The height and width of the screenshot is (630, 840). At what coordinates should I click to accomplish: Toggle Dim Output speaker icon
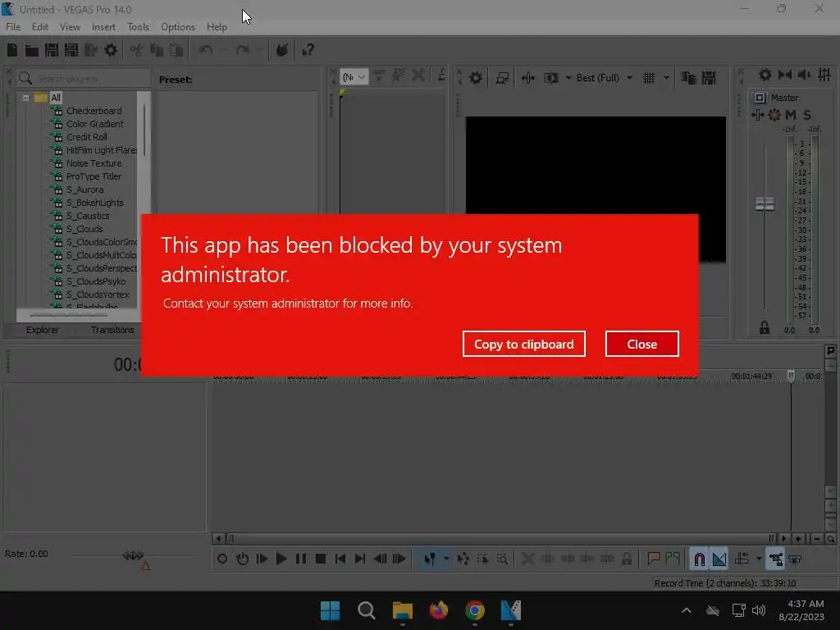pos(804,75)
